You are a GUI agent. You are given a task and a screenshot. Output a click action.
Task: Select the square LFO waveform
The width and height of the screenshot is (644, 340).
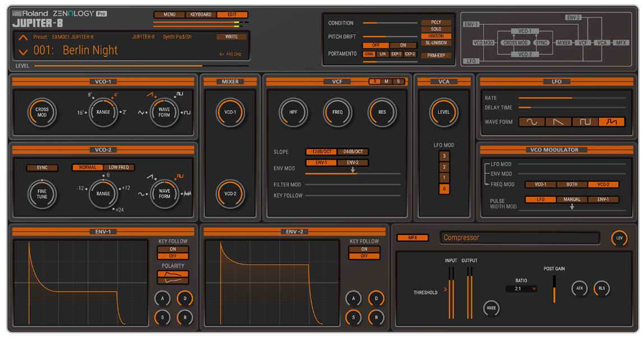[x=585, y=122]
